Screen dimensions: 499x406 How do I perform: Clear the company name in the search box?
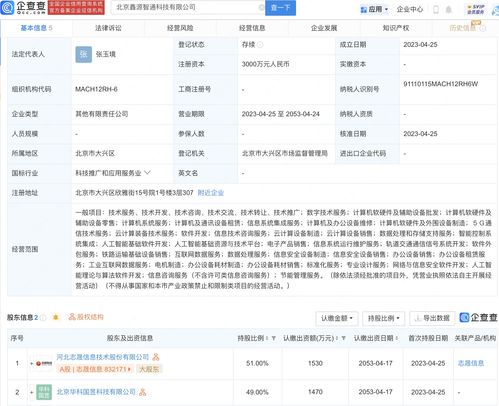tap(261, 7)
